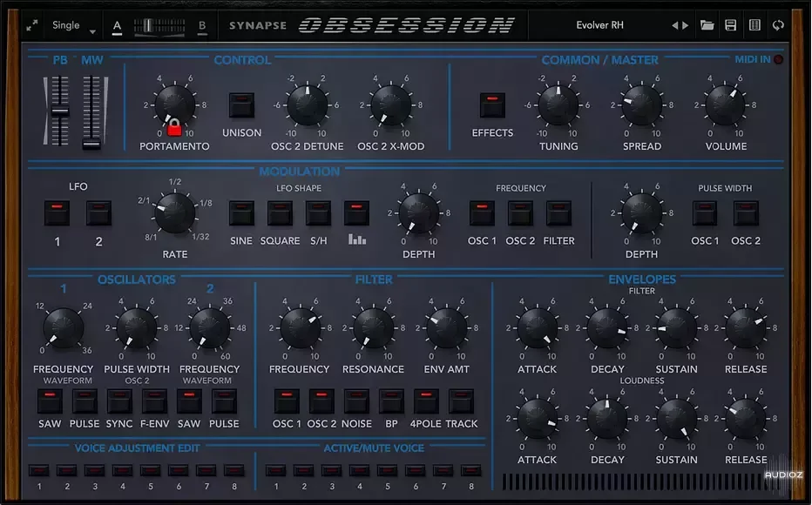Click the filter RESONANCE knob
812x505 pixels.
point(373,328)
